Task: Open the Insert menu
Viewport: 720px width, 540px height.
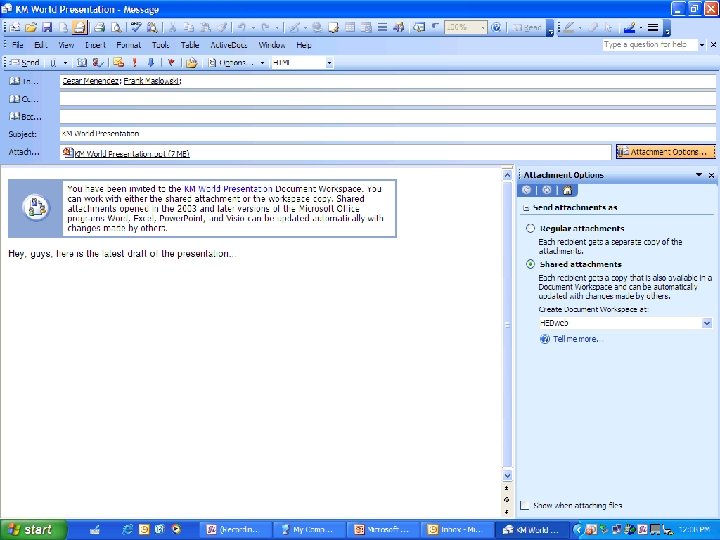Action: pos(95,45)
